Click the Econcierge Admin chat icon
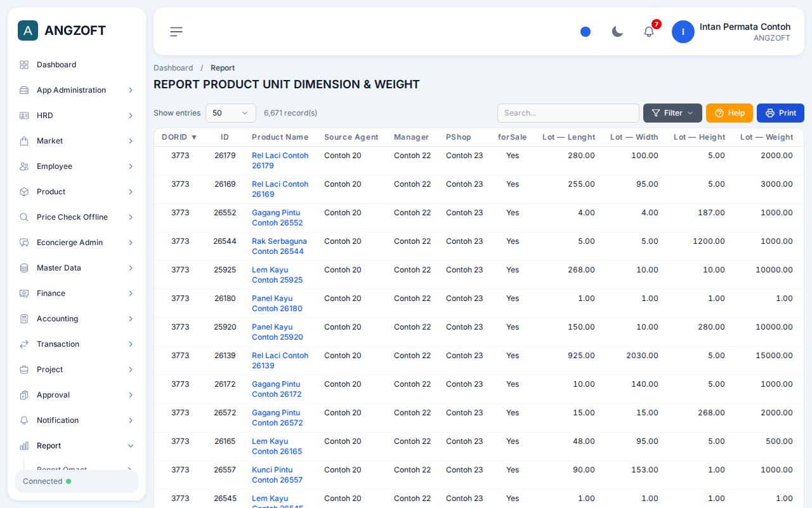812x508 pixels. (x=24, y=243)
